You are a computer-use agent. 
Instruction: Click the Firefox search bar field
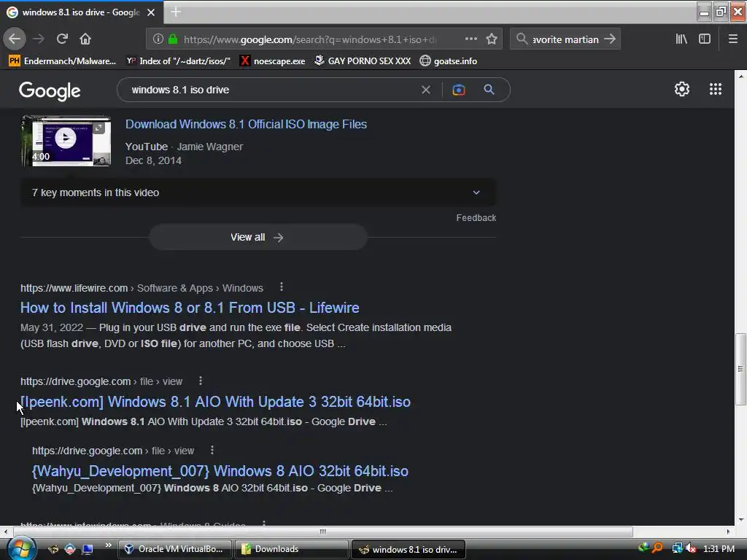click(565, 39)
